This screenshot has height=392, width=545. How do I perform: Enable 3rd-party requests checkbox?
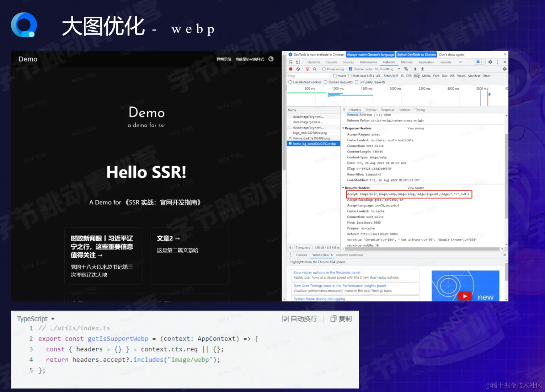[357, 82]
